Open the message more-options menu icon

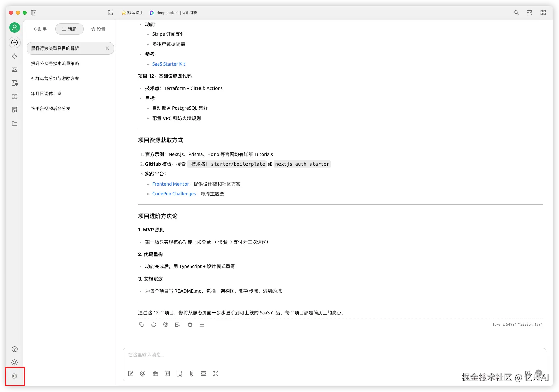coord(202,325)
